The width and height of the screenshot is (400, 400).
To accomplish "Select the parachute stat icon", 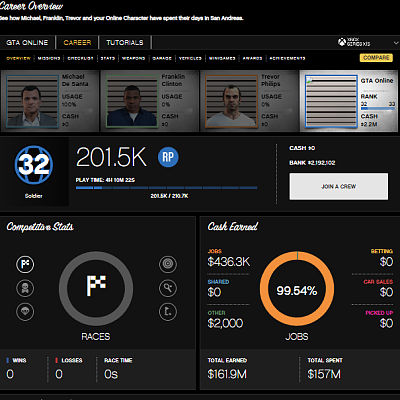I will click(25, 312).
